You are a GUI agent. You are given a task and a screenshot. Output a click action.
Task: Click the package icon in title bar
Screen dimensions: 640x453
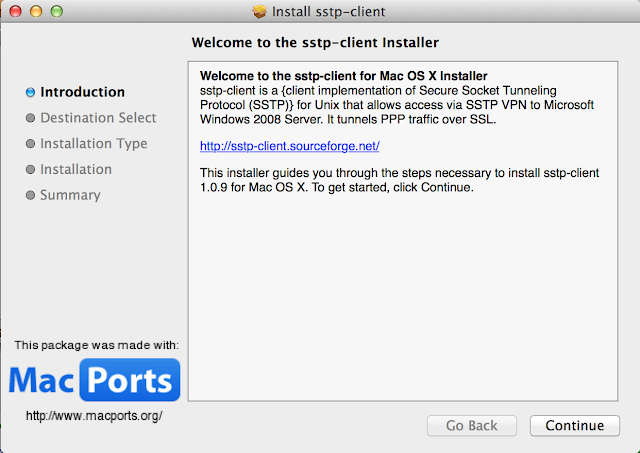click(x=260, y=12)
